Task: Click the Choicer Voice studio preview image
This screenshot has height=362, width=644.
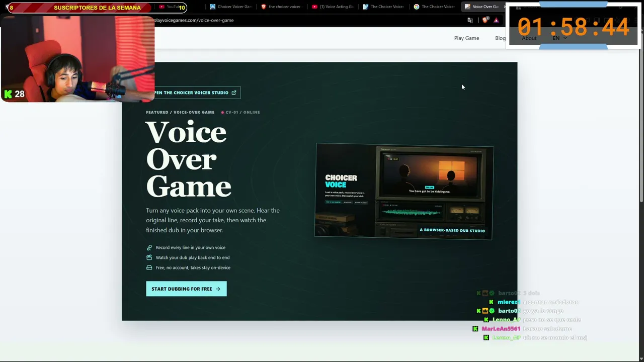Action: point(404,192)
